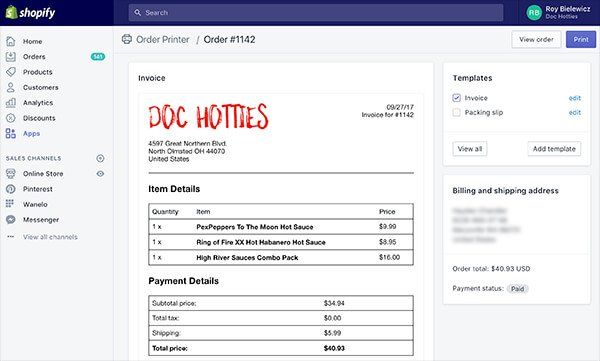Click the search magnifier icon
The width and height of the screenshot is (600, 361).
pos(138,13)
